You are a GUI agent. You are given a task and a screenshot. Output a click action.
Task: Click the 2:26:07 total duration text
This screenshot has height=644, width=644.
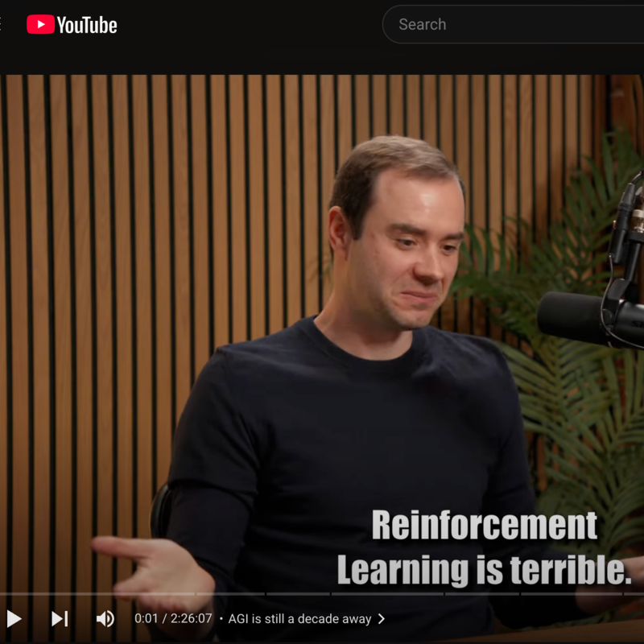(x=191, y=619)
